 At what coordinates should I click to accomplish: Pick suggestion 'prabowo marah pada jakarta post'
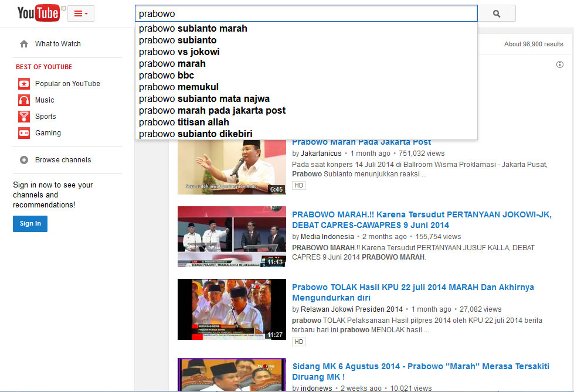(306, 111)
